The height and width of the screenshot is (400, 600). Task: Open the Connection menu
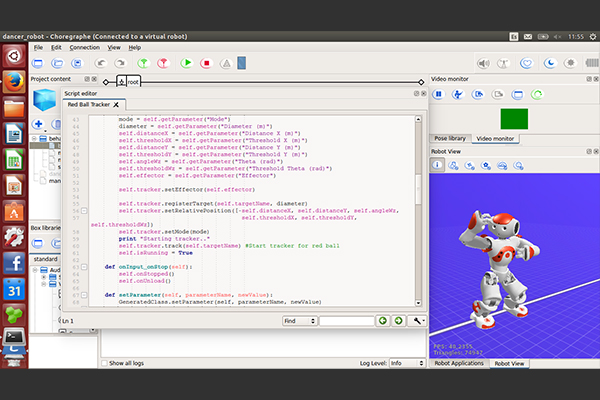pos(84,47)
